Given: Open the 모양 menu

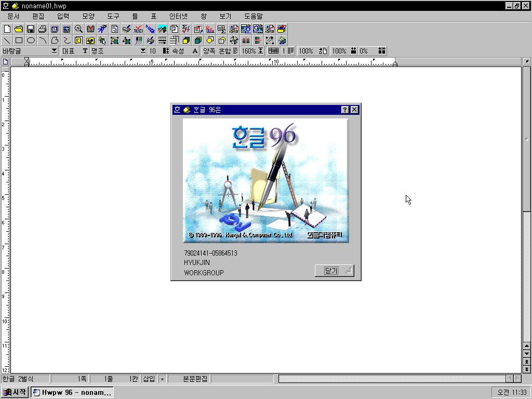Looking at the screenshot, I should pos(88,16).
